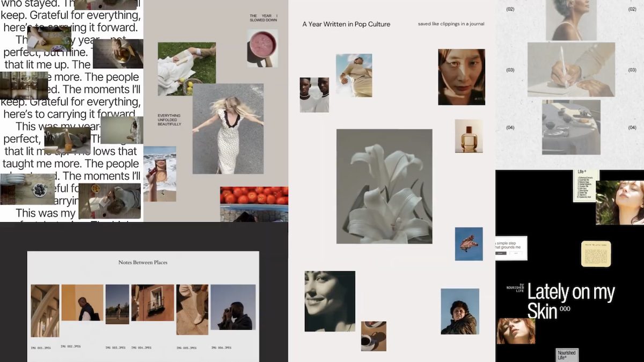Viewport: 644px width, 362px height.
Task: Select the black-and-white smiling woman portrait
Action: pyautogui.click(x=330, y=301)
